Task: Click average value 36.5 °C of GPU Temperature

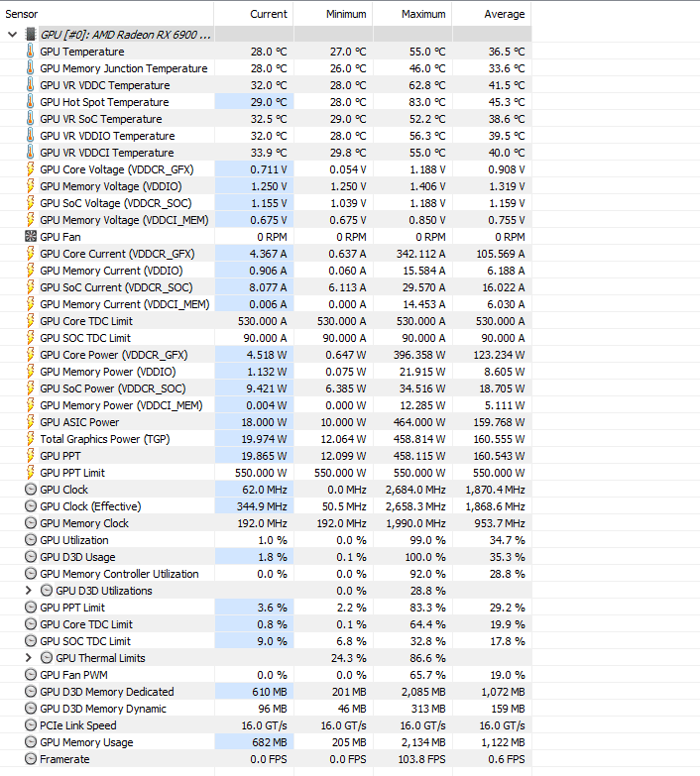Action: (507, 52)
